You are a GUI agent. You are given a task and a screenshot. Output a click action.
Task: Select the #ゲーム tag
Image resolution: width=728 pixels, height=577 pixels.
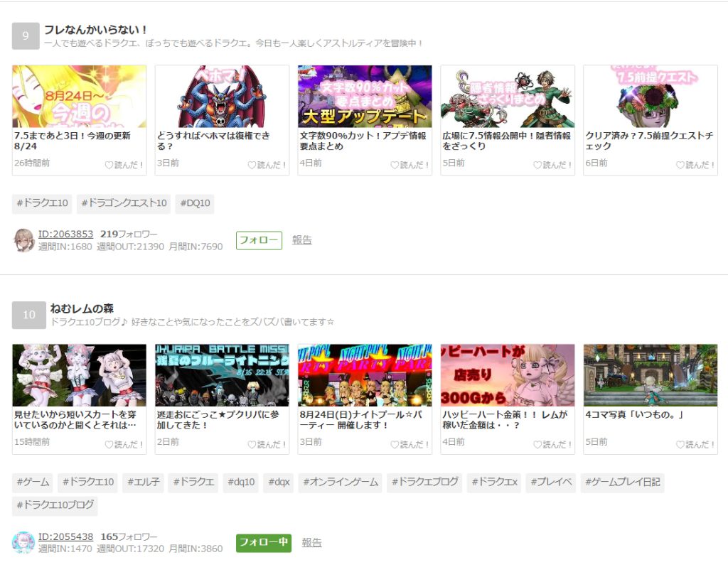tap(33, 482)
